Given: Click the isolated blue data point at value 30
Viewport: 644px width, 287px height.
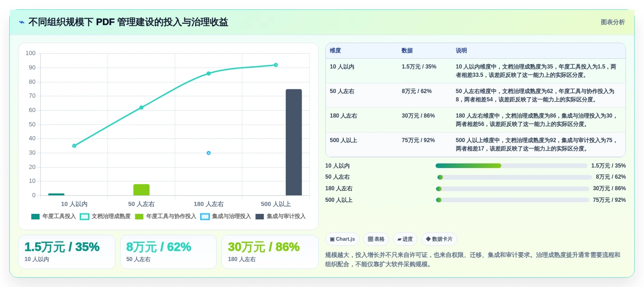Looking at the screenshot, I should (x=208, y=153).
